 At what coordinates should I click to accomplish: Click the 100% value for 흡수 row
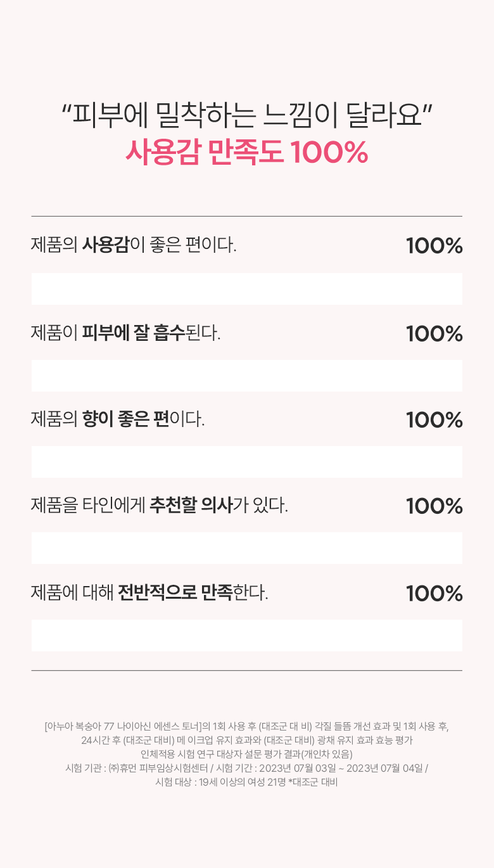pos(434,333)
